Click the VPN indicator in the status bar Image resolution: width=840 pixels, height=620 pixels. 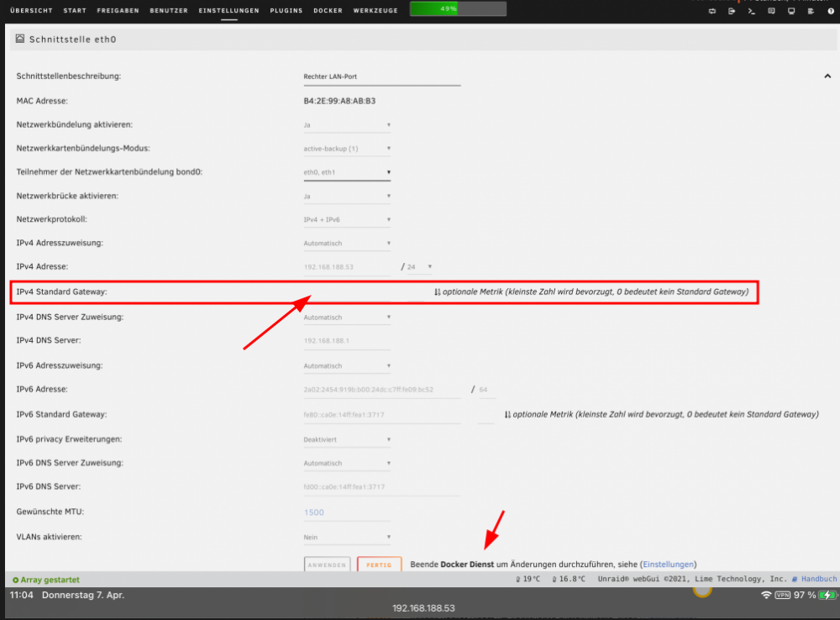783,595
